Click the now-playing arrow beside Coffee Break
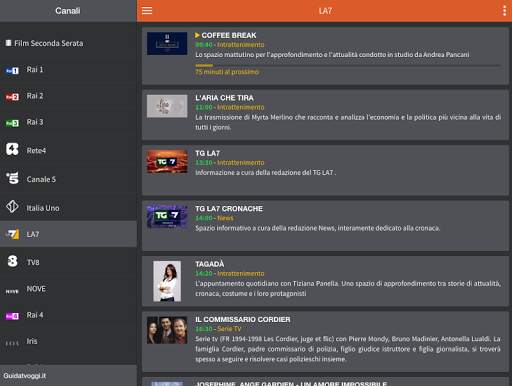Viewport: 512px width, 386px height. pyautogui.click(x=197, y=35)
